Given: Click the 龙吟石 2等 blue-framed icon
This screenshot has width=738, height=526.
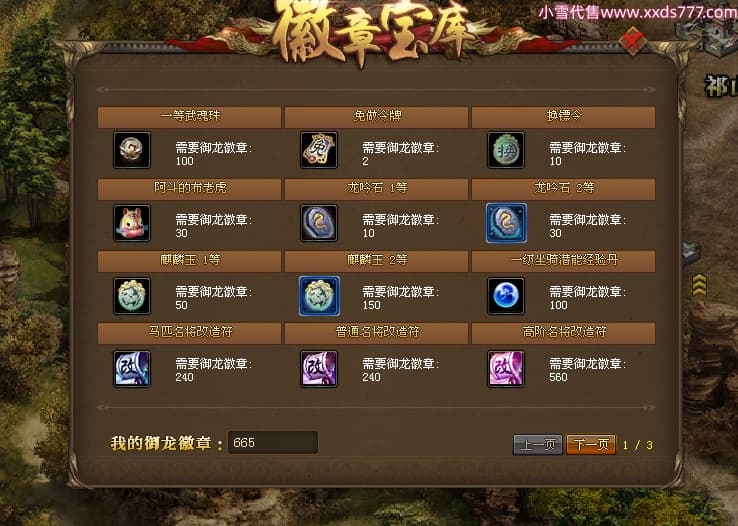Looking at the screenshot, I should click(x=506, y=223).
